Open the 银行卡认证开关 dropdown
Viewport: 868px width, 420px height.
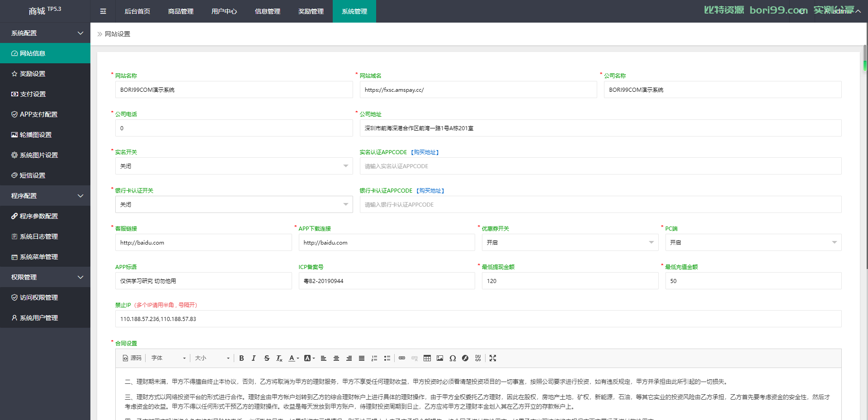tap(234, 204)
